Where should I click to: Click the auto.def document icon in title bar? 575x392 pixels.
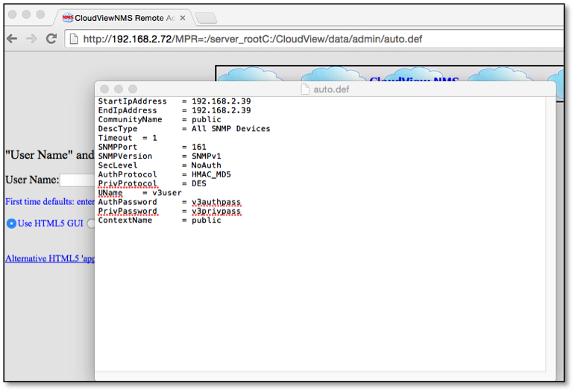(x=304, y=89)
